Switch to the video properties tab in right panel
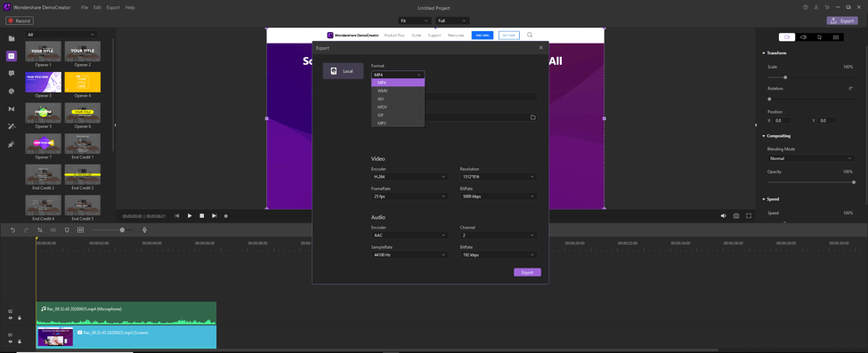This screenshot has height=353, width=868. pyautogui.click(x=787, y=37)
